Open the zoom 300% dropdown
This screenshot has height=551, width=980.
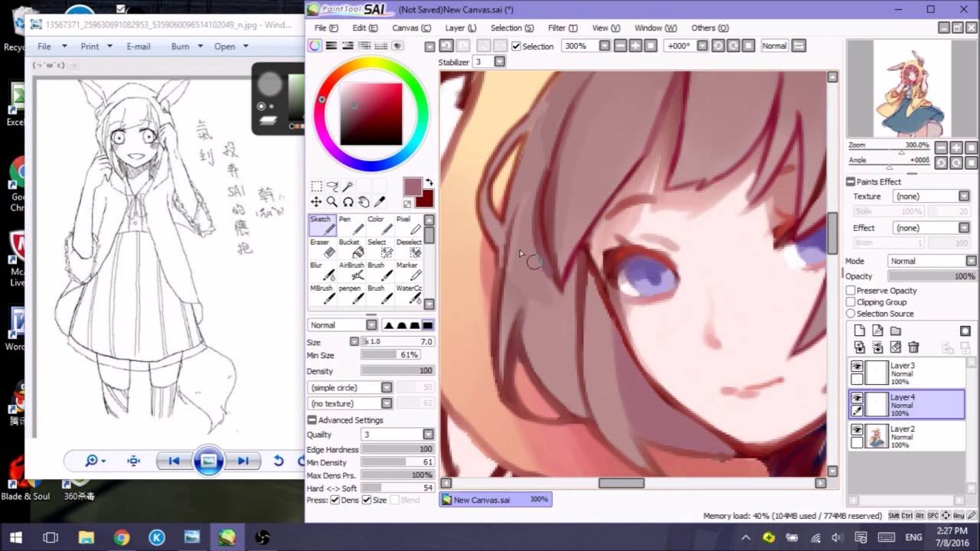(604, 46)
